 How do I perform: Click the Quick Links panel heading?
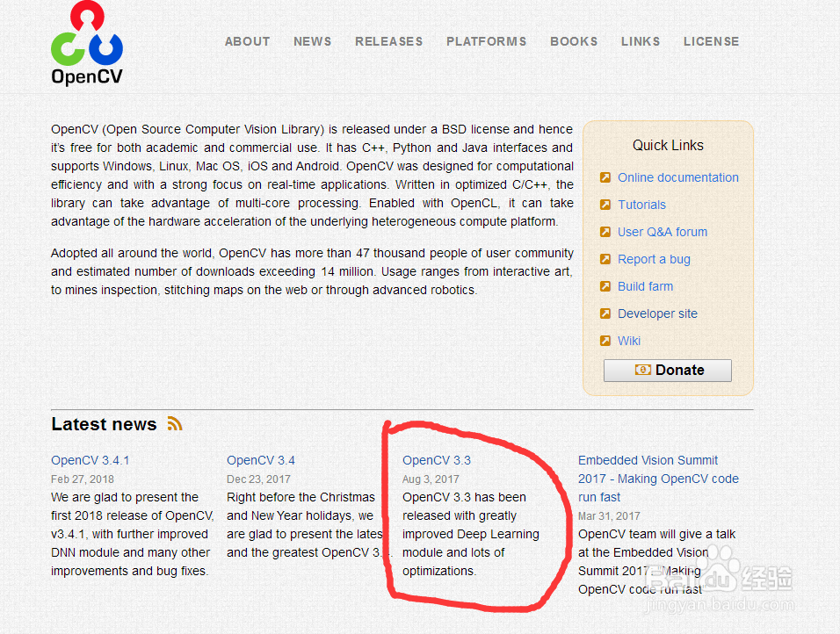pos(668,145)
